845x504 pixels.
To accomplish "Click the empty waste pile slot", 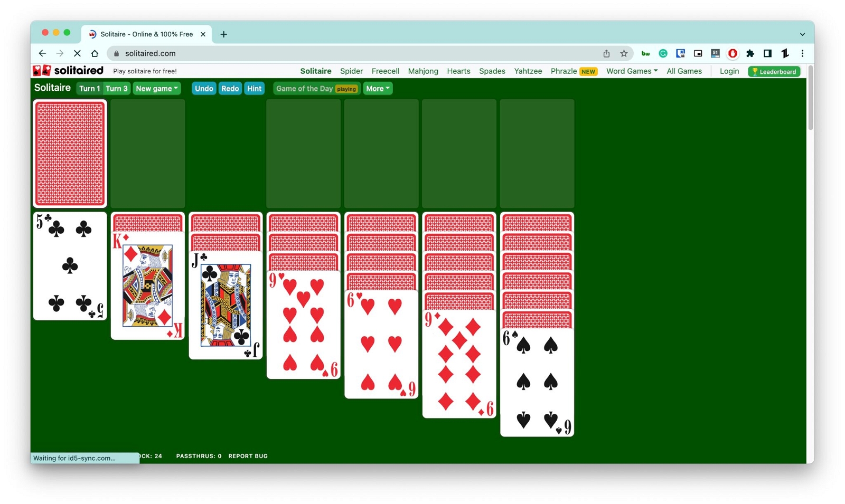I will click(148, 154).
